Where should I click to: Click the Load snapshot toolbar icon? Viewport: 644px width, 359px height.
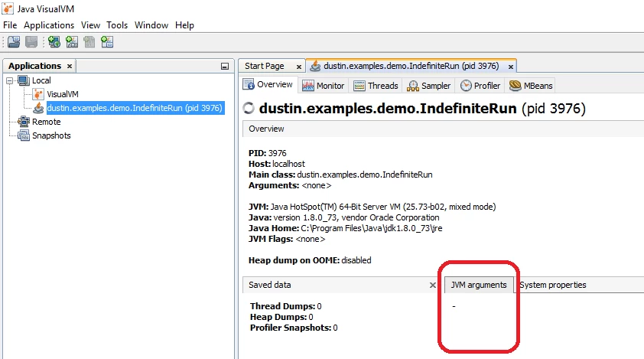[14, 42]
